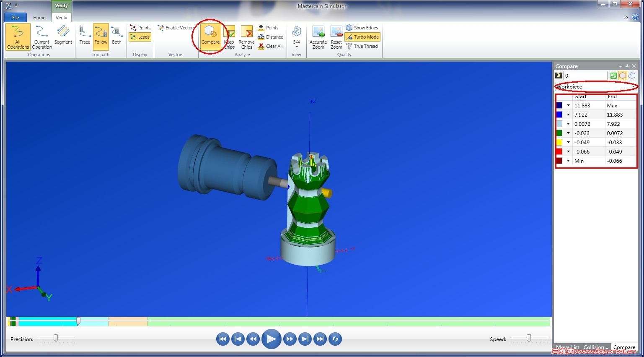
Task: Select Points in the Analyze group
Action: 268,28
